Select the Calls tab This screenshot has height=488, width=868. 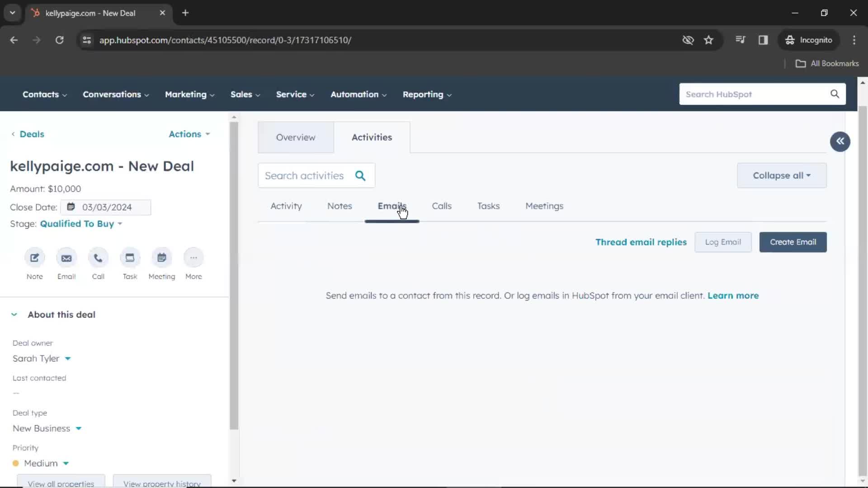(x=441, y=206)
